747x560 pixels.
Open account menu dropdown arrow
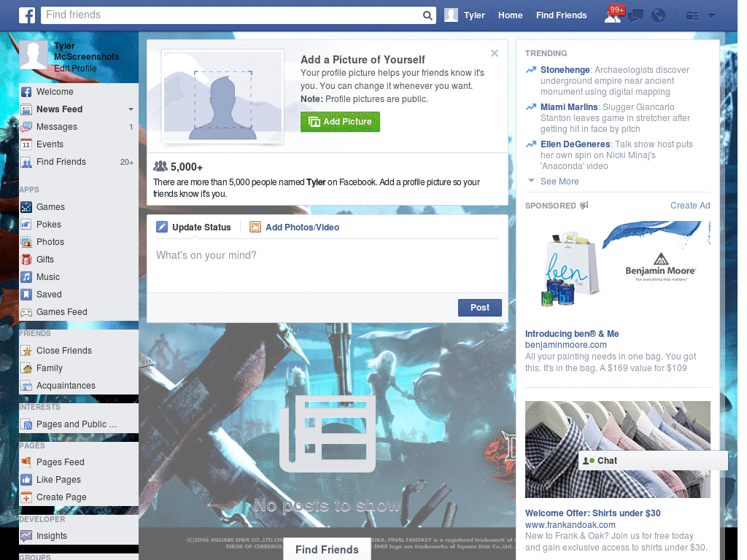tap(711, 15)
